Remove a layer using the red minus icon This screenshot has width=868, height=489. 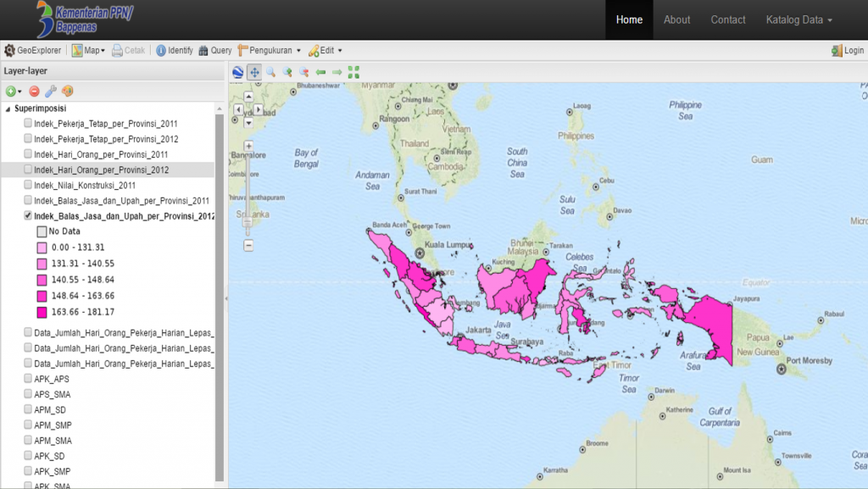pos(34,89)
